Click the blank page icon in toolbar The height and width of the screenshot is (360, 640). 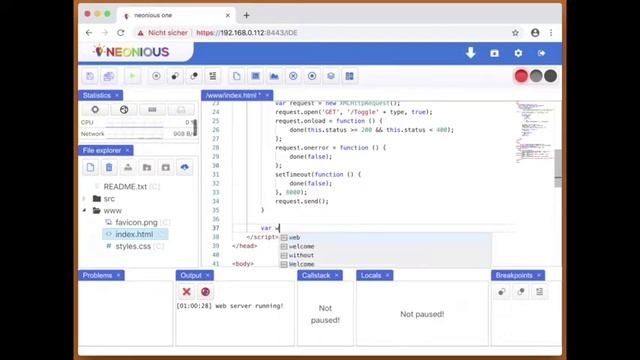coord(236,76)
